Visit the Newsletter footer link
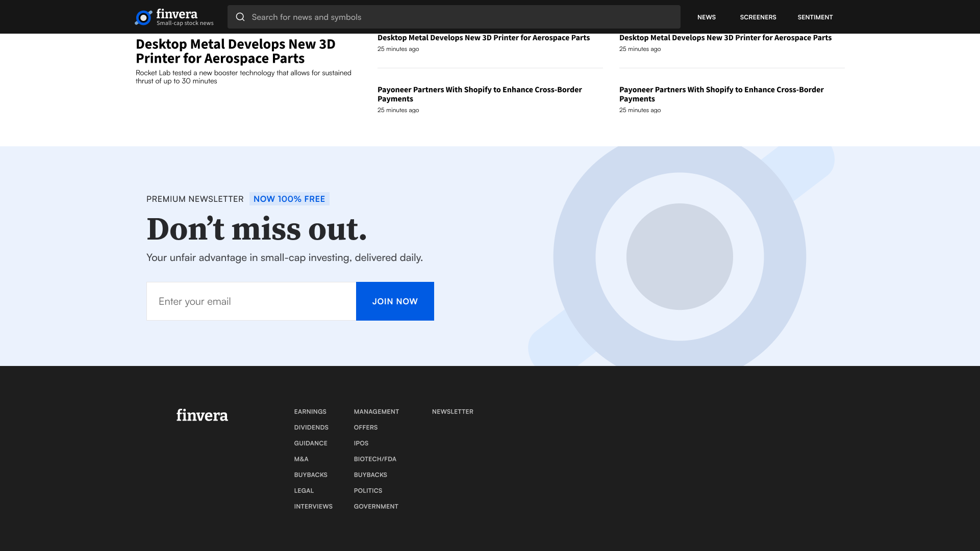Screen dimensions: 980x551 pyautogui.click(x=452, y=412)
